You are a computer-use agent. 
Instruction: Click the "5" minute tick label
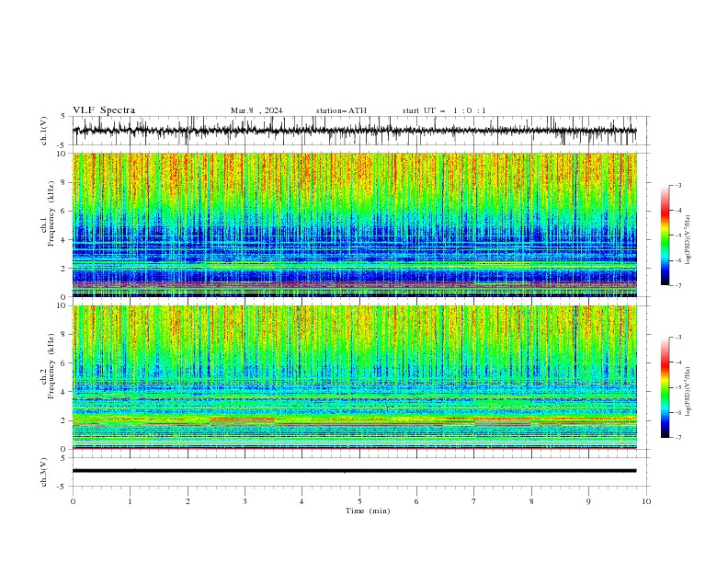[x=359, y=501]
